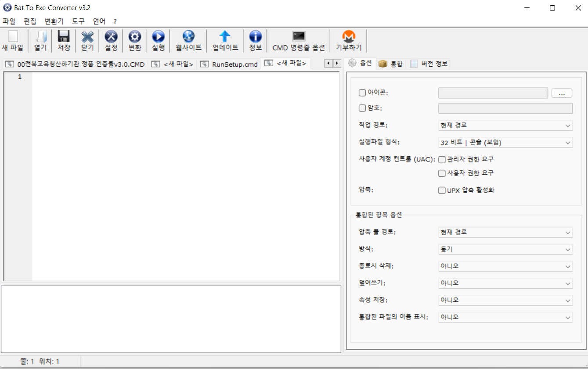Click the 변환 convert gear icon
Image resolution: width=588 pixels, height=369 pixels.
point(135,41)
